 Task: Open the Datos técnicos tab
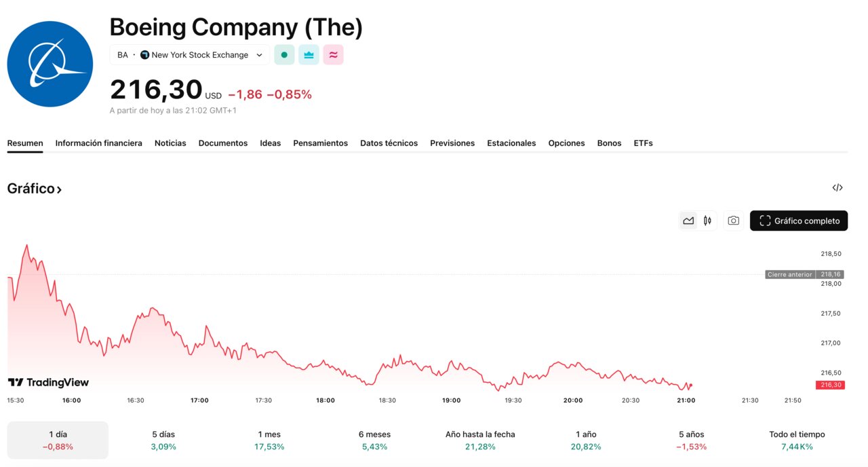(x=389, y=143)
